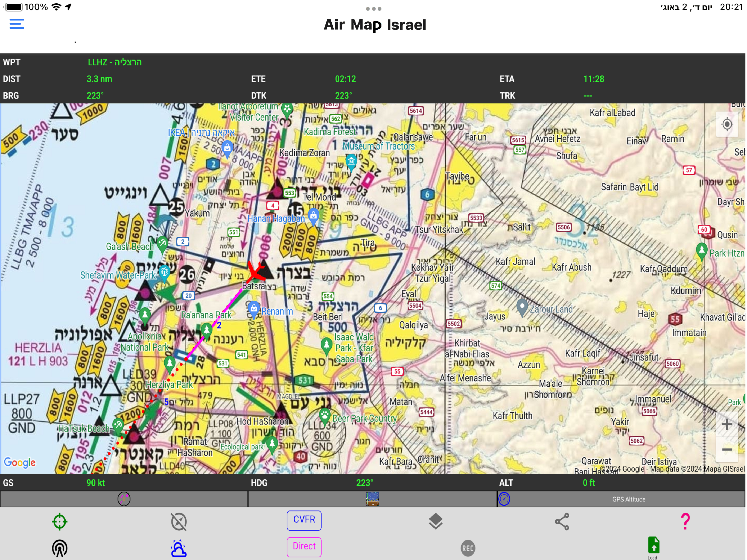Tap the ALT value 0 ft
Viewport: 747px width, 560px height.
point(589,483)
